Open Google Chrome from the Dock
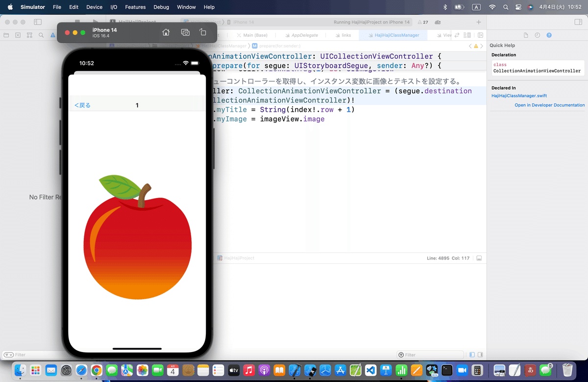 tap(97, 370)
